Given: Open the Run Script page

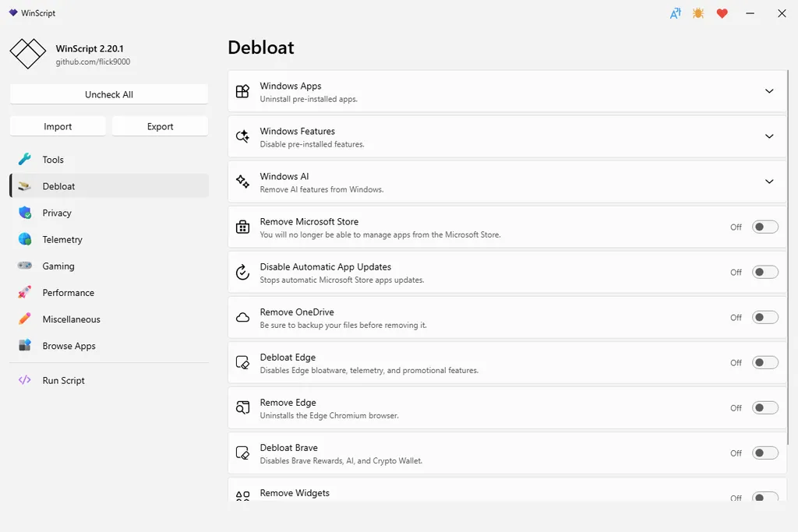Looking at the screenshot, I should pyautogui.click(x=109, y=380).
